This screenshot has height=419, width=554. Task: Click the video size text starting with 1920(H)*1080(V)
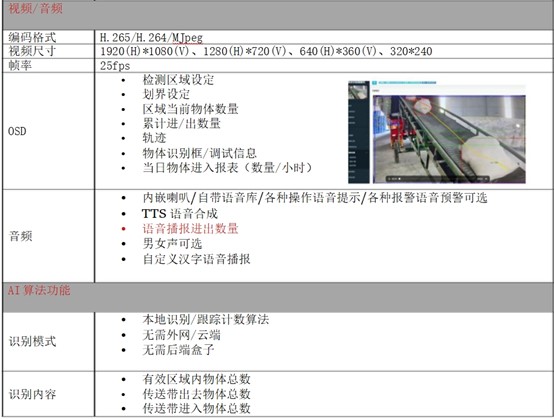(x=266, y=52)
